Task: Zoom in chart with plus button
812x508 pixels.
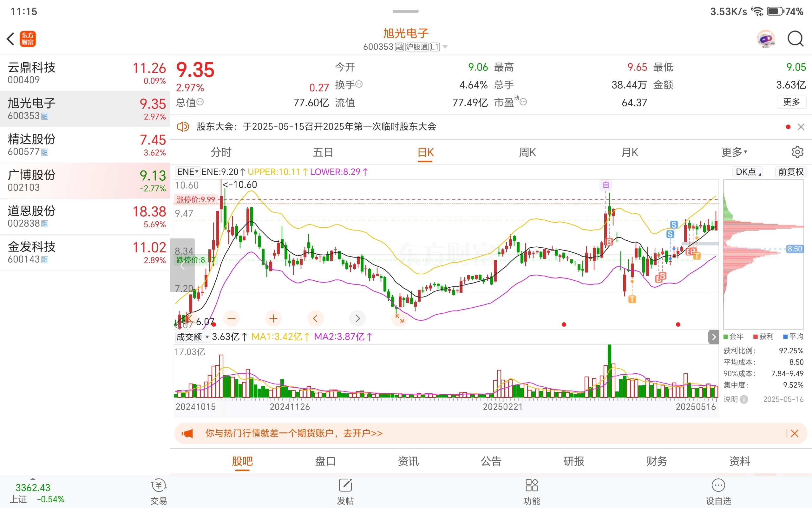Action: point(273,318)
